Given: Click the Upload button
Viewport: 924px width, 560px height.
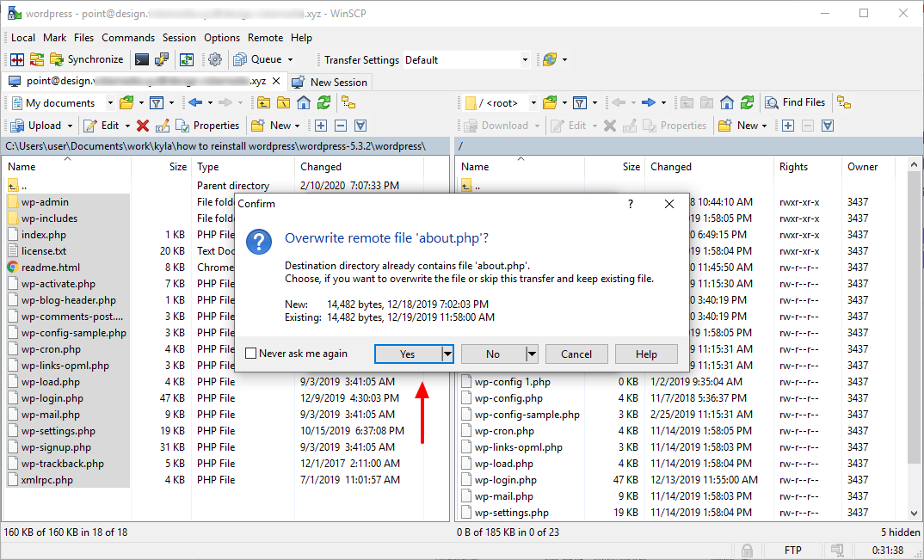Looking at the screenshot, I should (36, 126).
